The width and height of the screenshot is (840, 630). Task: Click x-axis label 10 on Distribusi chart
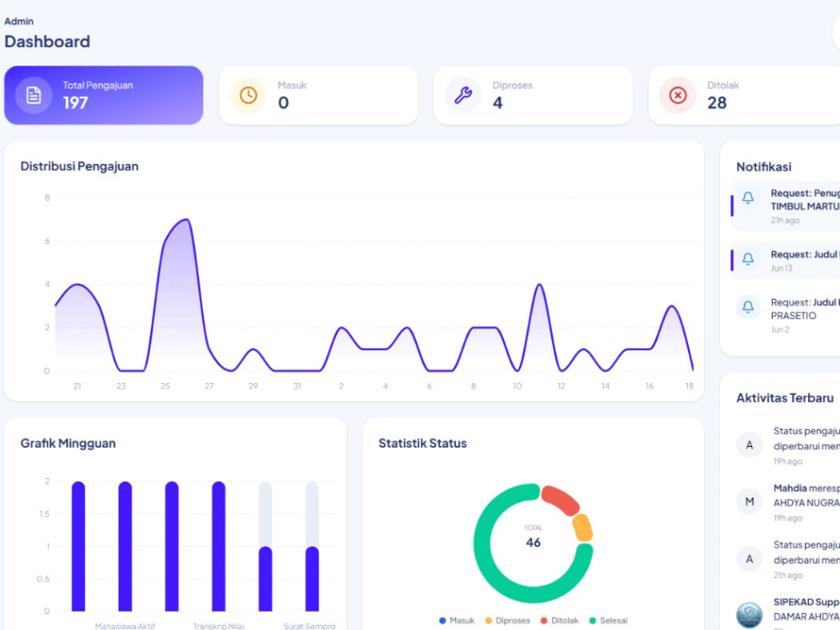517,386
